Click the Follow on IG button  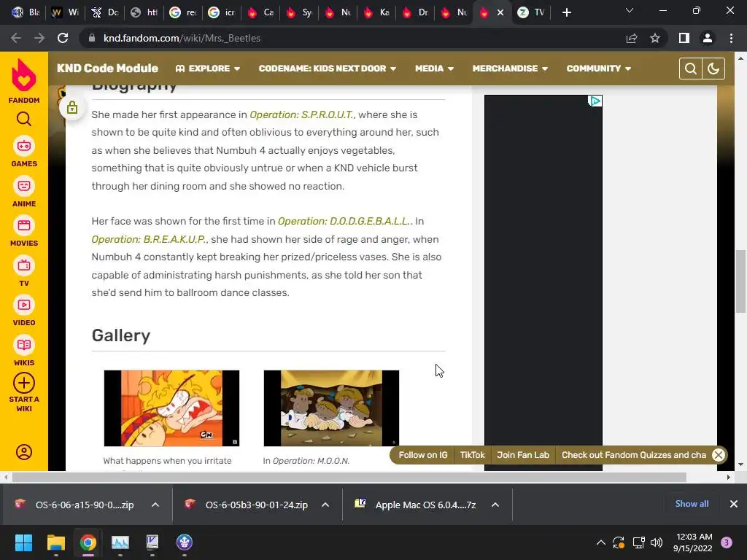(x=423, y=455)
